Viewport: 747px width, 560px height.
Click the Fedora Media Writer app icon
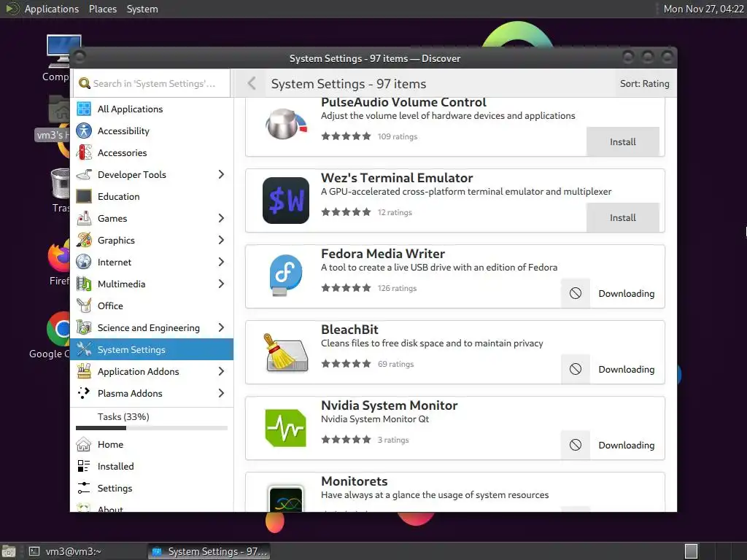[286, 276]
